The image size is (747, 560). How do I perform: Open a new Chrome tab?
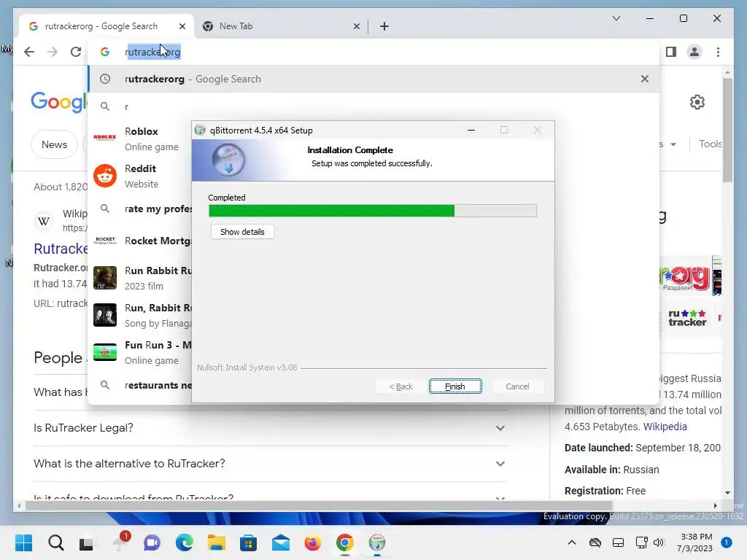pyautogui.click(x=384, y=26)
